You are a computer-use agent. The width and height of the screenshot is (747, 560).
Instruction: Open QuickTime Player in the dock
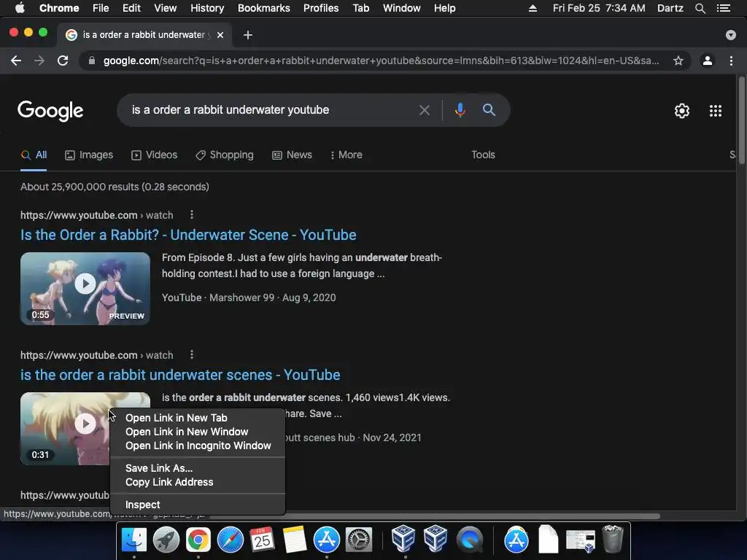(x=470, y=540)
